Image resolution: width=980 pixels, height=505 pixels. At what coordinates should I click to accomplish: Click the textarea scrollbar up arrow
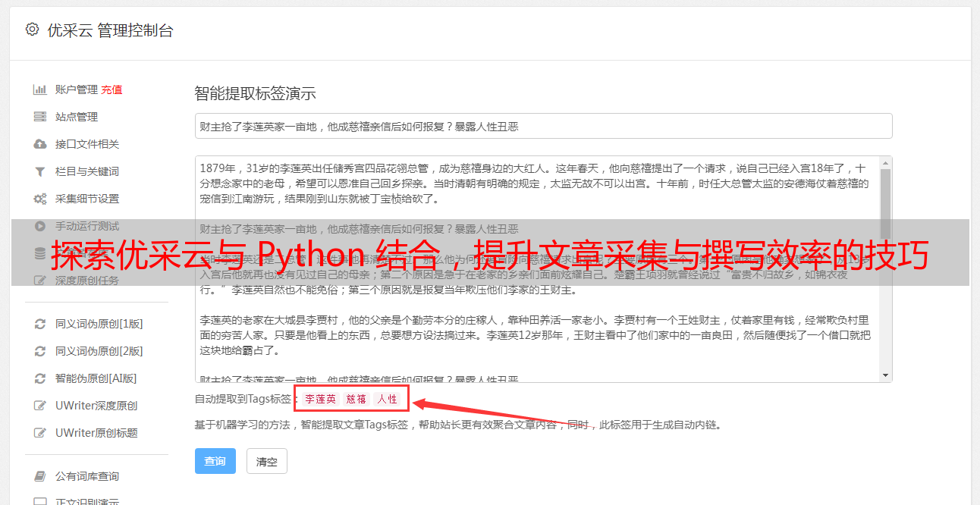click(885, 163)
